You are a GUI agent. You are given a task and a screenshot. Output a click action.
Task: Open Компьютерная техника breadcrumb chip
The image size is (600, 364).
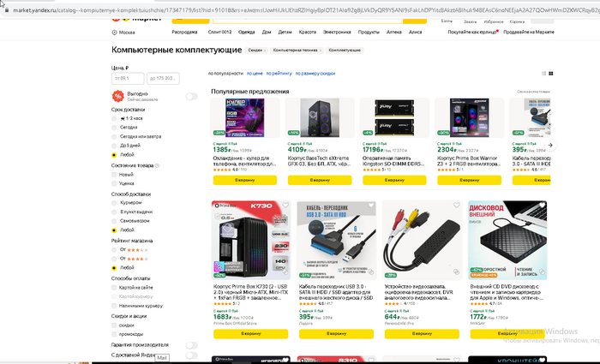(x=297, y=50)
